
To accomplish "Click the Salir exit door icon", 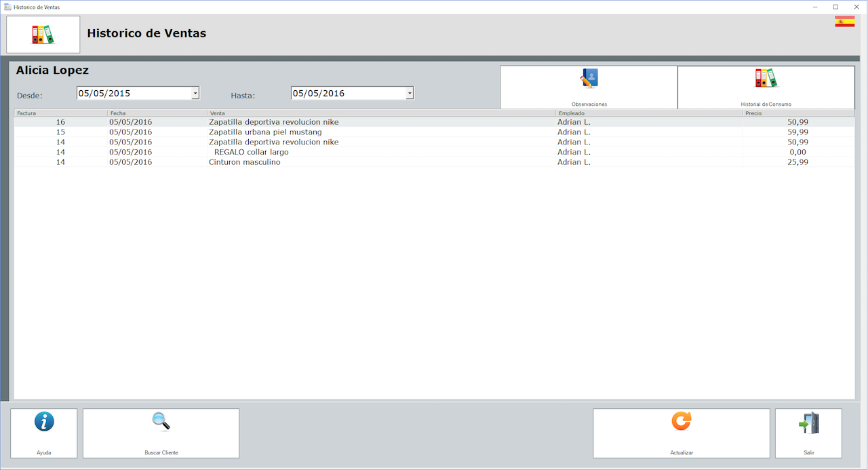I will tap(808, 423).
